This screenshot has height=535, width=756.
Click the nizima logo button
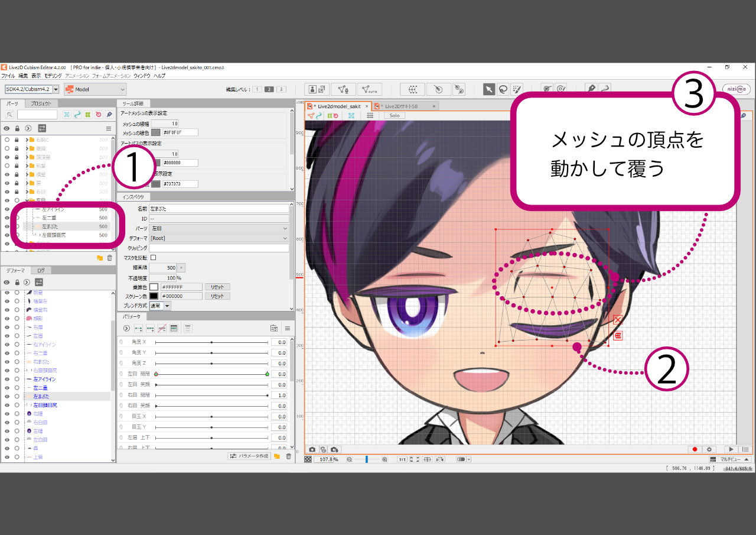(737, 89)
